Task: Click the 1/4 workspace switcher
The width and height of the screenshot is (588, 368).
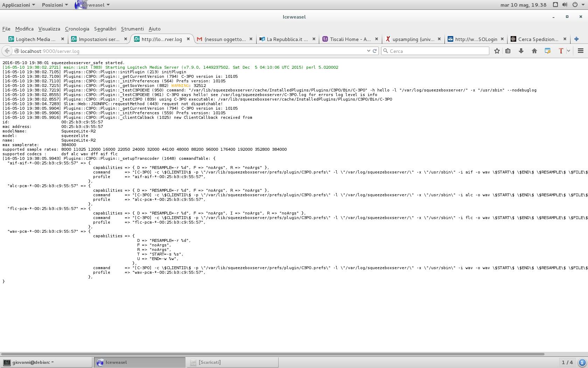Action: (x=567, y=362)
